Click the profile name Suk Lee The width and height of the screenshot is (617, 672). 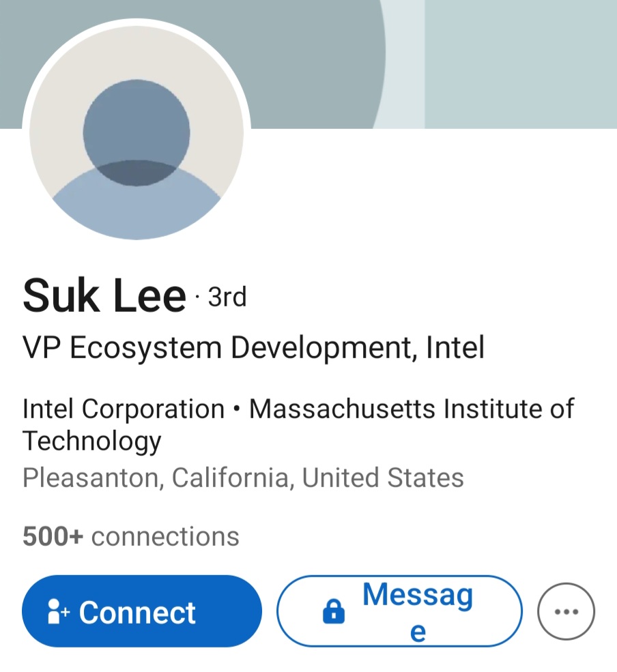point(104,297)
